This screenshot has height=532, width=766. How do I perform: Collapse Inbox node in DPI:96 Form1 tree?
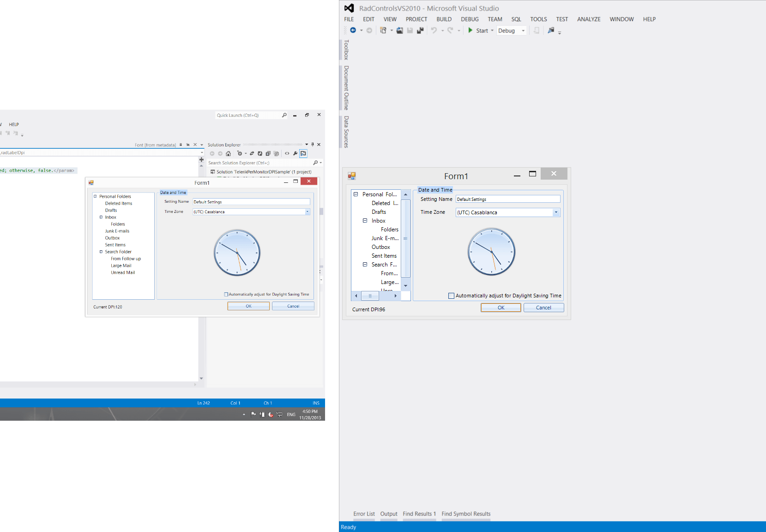pyautogui.click(x=365, y=221)
